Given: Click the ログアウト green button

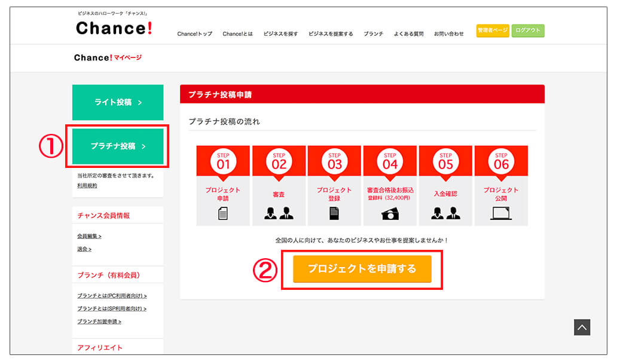Looking at the screenshot, I should click(528, 30).
